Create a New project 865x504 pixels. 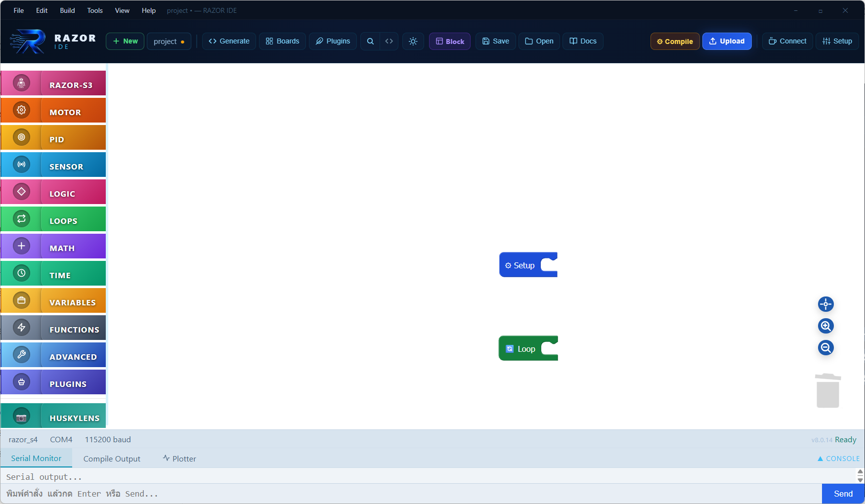[125, 42]
